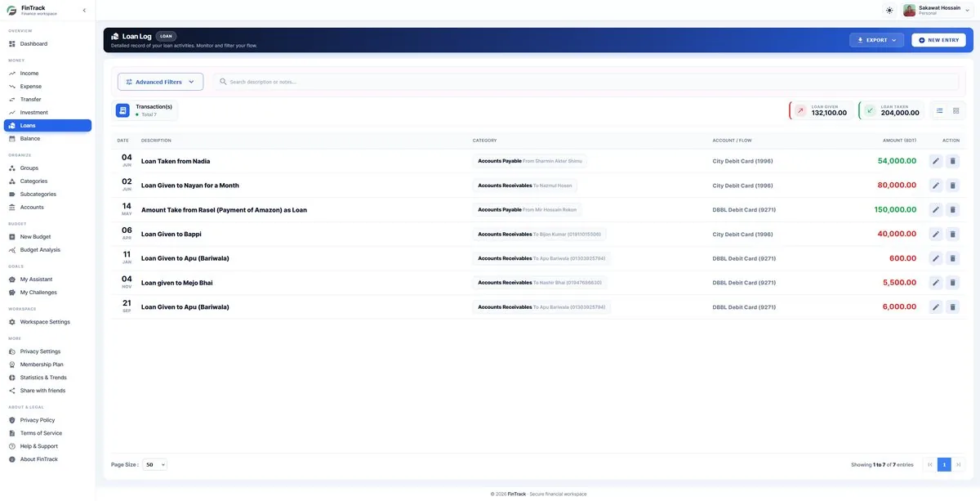This screenshot has width=980, height=501.
Task: Select page 1 in pagination
Action: coord(944,464)
